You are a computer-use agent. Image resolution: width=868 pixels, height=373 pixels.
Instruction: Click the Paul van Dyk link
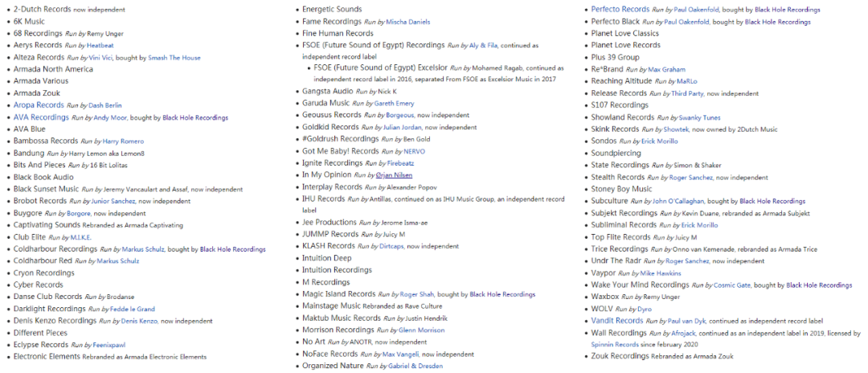pyautogui.click(x=686, y=321)
